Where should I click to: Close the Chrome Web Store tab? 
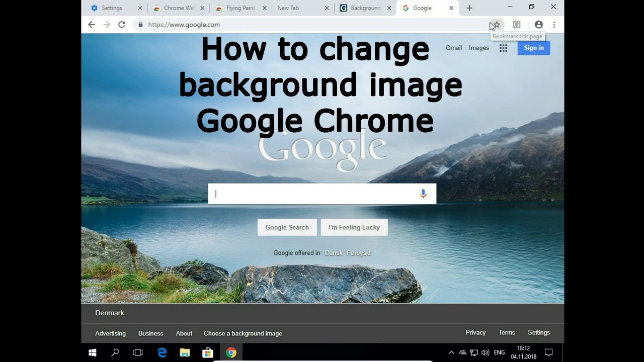pos(202,8)
